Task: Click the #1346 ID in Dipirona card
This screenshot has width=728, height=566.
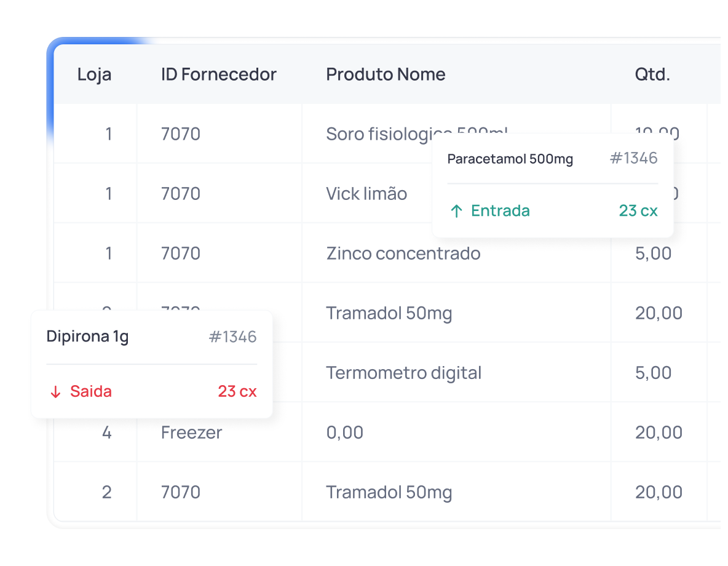Action: [232, 337]
